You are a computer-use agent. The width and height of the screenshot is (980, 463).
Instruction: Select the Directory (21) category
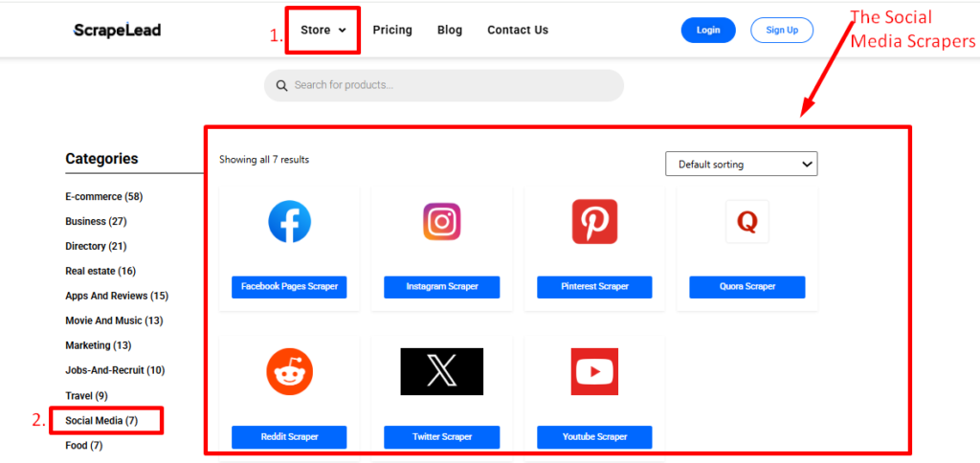pyautogui.click(x=96, y=246)
